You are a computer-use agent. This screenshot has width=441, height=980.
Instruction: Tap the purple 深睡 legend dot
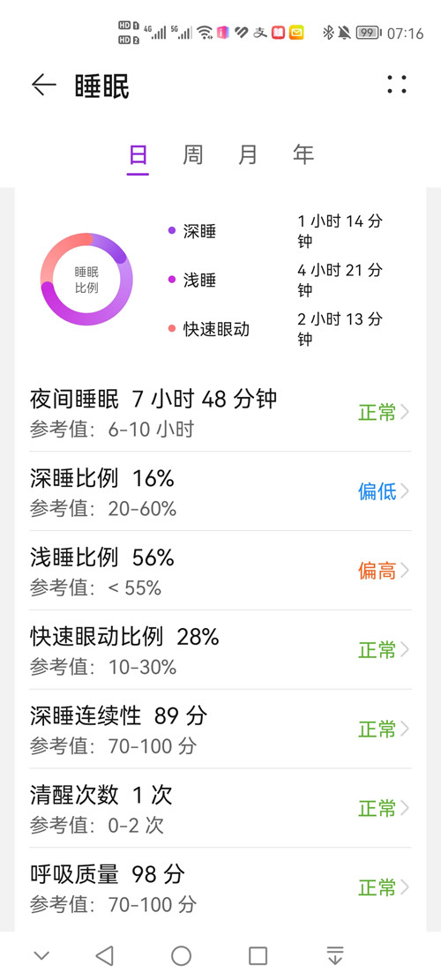(172, 231)
